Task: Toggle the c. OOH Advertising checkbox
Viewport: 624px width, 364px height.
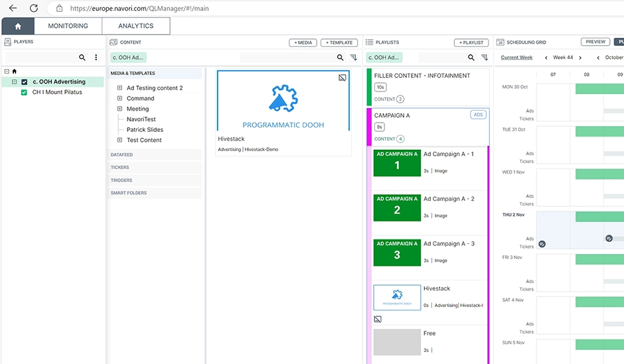Action: (x=25, y=82)
